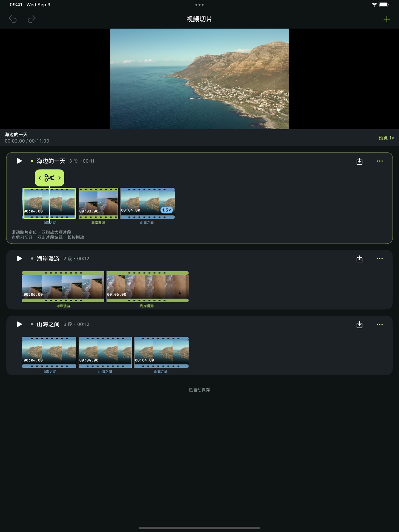Tap the 已自动保存 status text
This screenshot has width=399, height=532.
pos(199,390)
